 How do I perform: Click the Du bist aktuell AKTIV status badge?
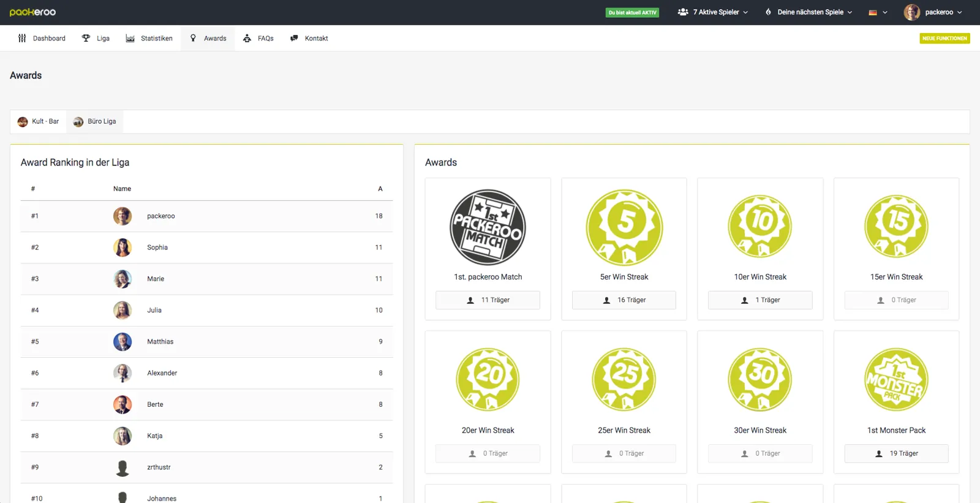[x=632, y=12]
